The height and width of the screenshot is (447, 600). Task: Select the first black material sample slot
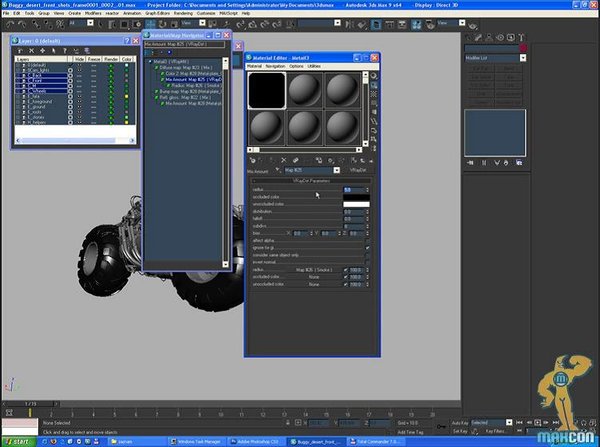coord(267,91)
